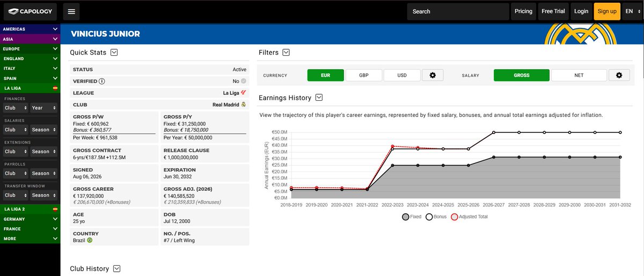Click the Login button
Viewport: 644px width, 276px height.
pos(581,11)
